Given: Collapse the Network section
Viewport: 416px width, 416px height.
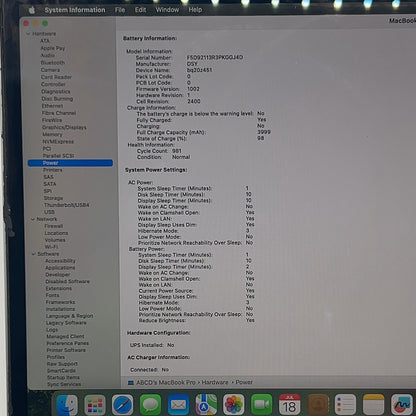Looking at the screenshot, I should pos(33,219).
